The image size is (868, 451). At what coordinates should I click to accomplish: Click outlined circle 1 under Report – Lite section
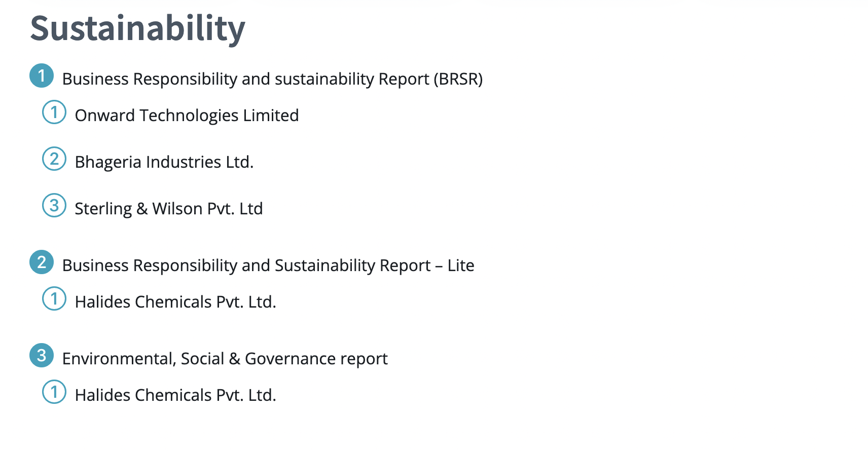click(x=54, y=298)
